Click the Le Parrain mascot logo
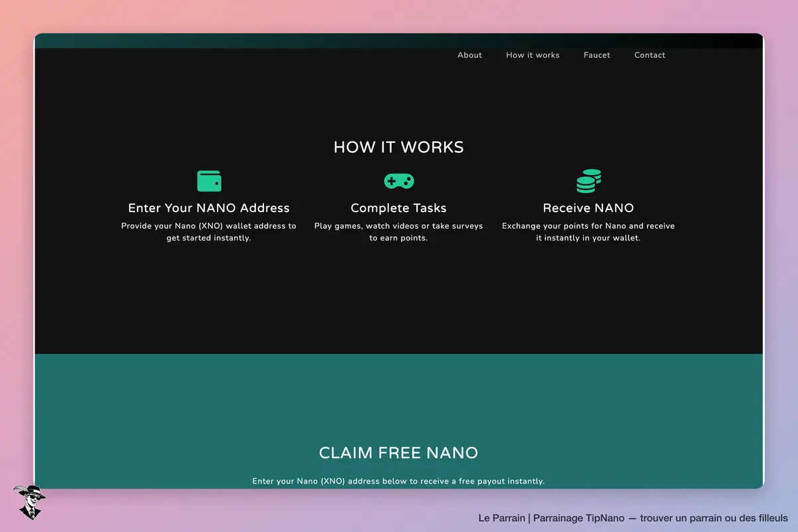Viewport: 798px width, 532px height. [x=29, y=502]
